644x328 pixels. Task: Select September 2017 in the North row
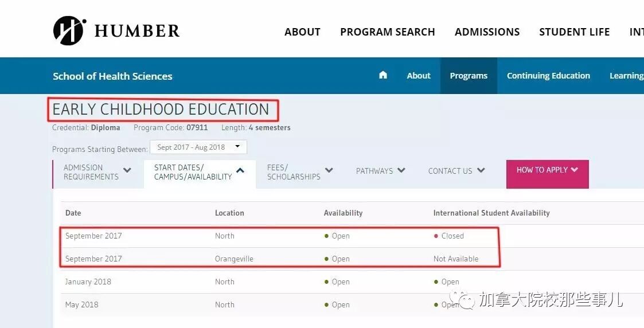(93, 236)
